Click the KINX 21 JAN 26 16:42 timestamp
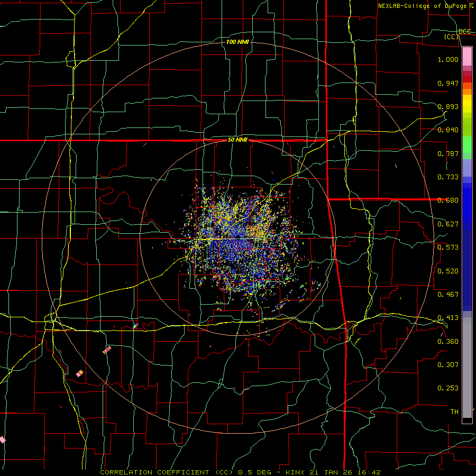 click(x=333, y=472)
